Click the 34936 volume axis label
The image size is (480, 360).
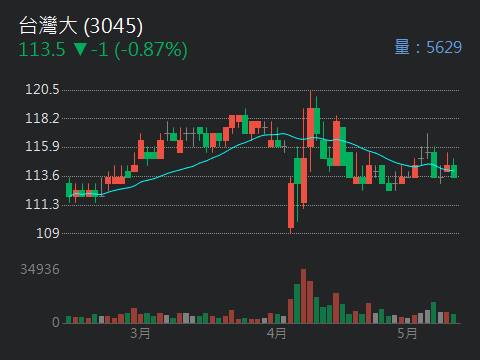(40, 269)
